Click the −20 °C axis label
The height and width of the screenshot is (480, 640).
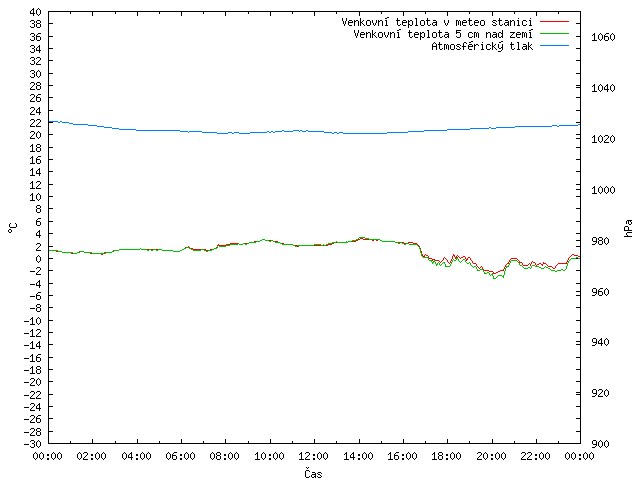point(33,382)
